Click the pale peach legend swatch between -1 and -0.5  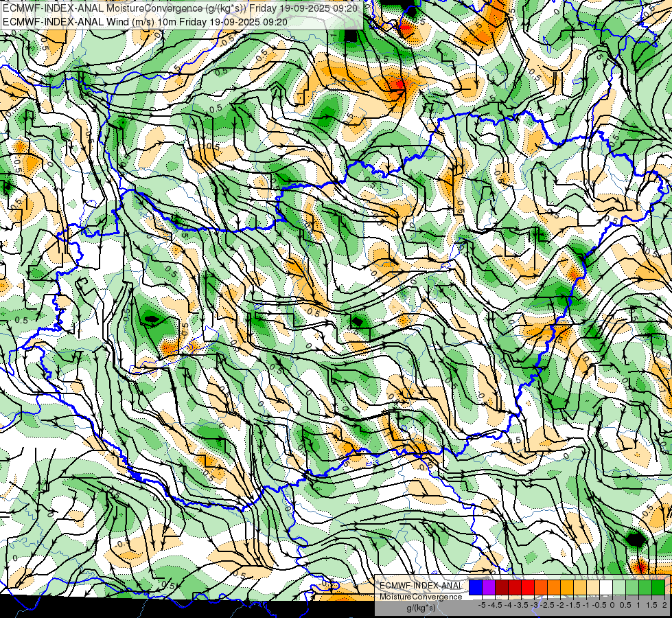point(593,587)
